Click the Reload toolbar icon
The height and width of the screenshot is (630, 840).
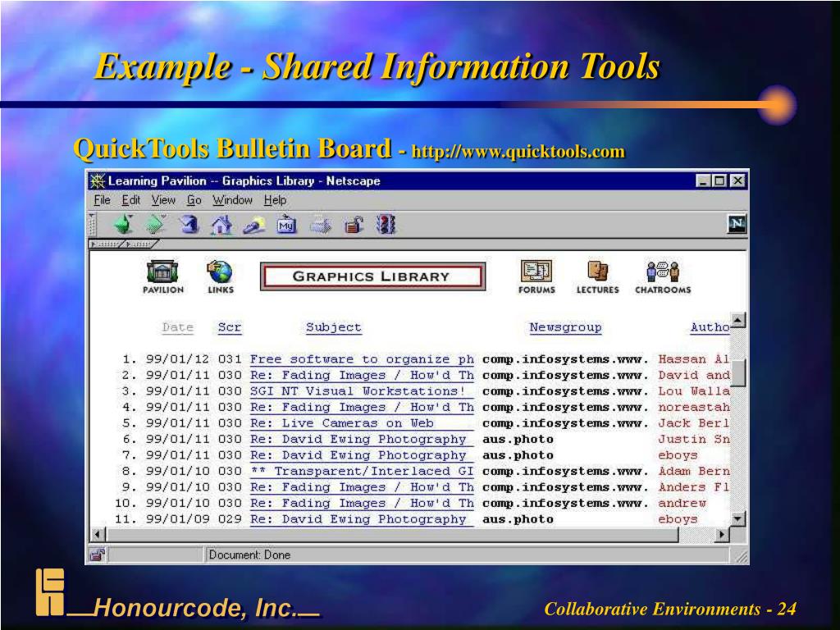189,224
